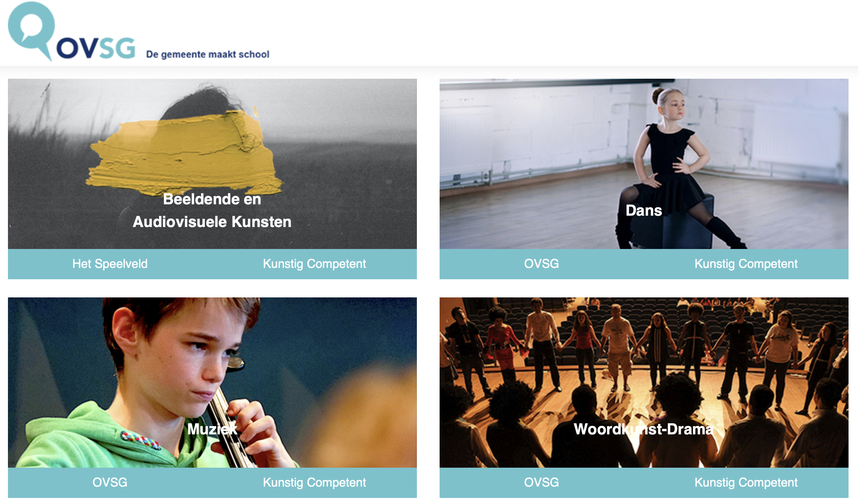Click the 'Beeldende en Audiovisuele Kunsten' heading
Image resolution: width=858 pixels, height=504 pixels.
click(x=212, y=210)
